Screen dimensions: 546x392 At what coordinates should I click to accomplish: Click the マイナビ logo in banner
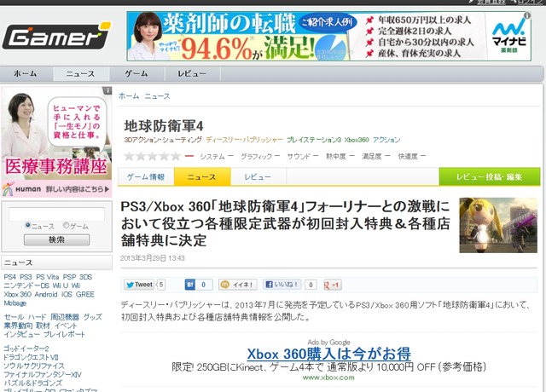tap(508, 36)
